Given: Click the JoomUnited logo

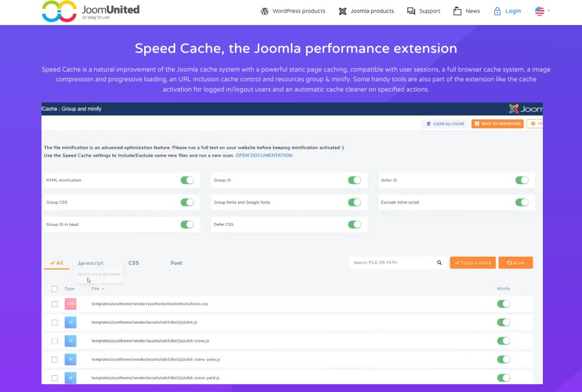Looking at the screenshot, I should 90,11.
